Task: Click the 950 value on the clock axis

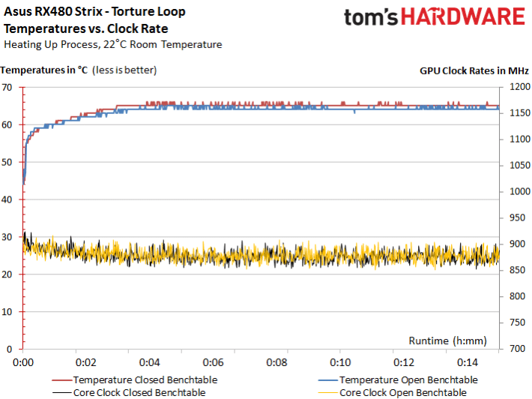Action: 517,217
